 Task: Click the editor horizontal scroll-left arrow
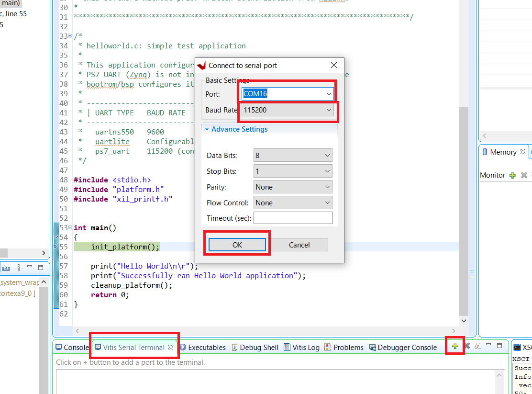coord(78,331)
